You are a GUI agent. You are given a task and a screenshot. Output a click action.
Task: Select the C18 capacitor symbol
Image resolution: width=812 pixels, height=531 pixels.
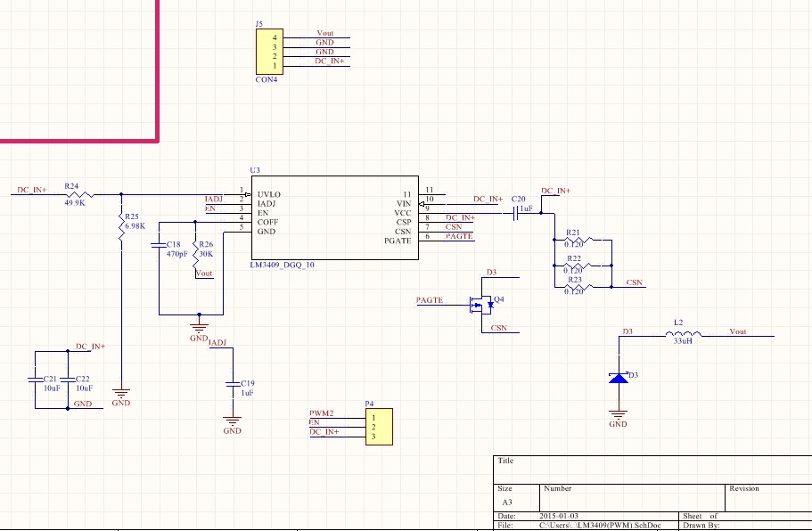(159, 245)
